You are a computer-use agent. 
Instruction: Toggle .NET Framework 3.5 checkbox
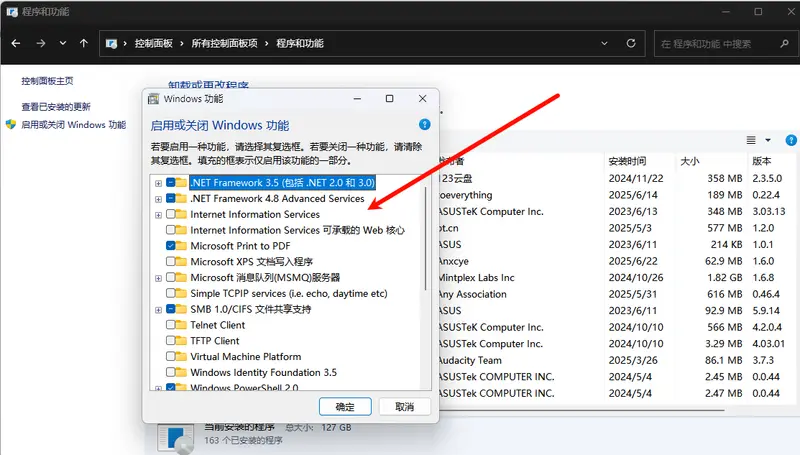171,182
